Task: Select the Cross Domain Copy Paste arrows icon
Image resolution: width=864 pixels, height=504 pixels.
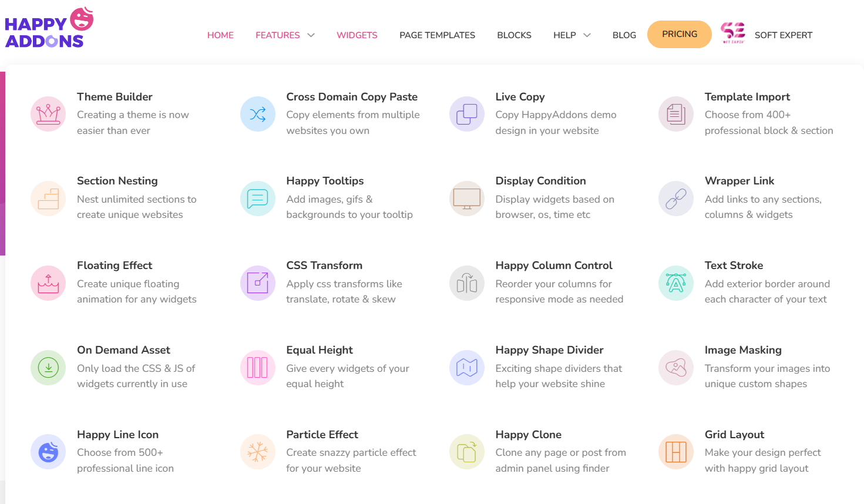Action: [257, 114]
